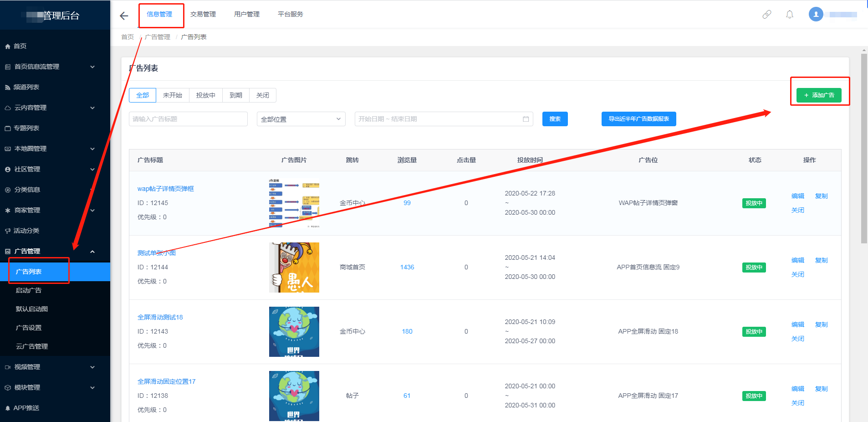Switch to 信息管理 top tab
The image size is (868, 422).
tap(159, 14)
